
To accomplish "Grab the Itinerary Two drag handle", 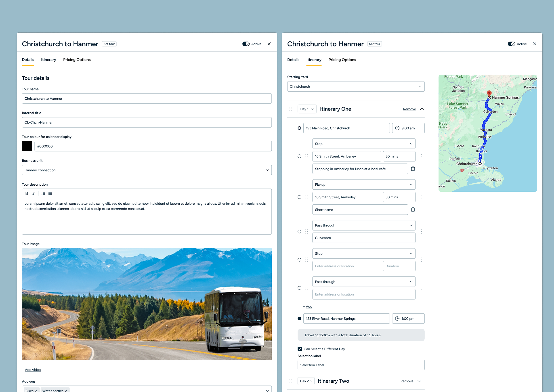I will 291,381.
